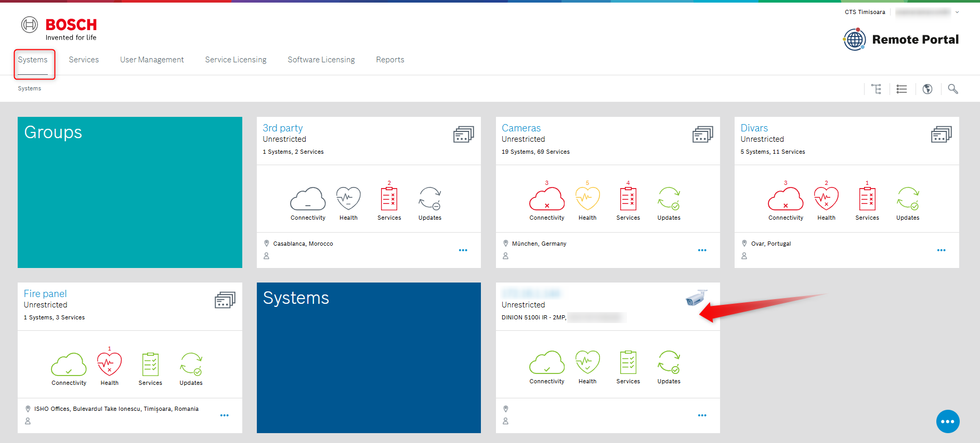This screenshot has width=980, height=443.
Task: Open the Cameras group link
Action: 521,128
